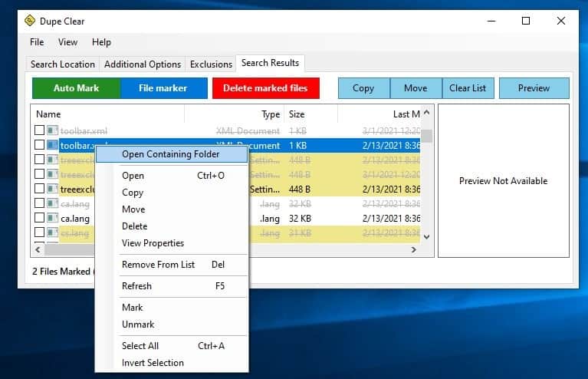Sort list by Name column header

coord(107,114)
